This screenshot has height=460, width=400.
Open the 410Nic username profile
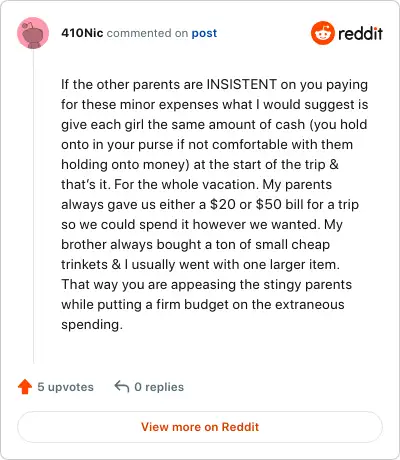pos(82,33)
